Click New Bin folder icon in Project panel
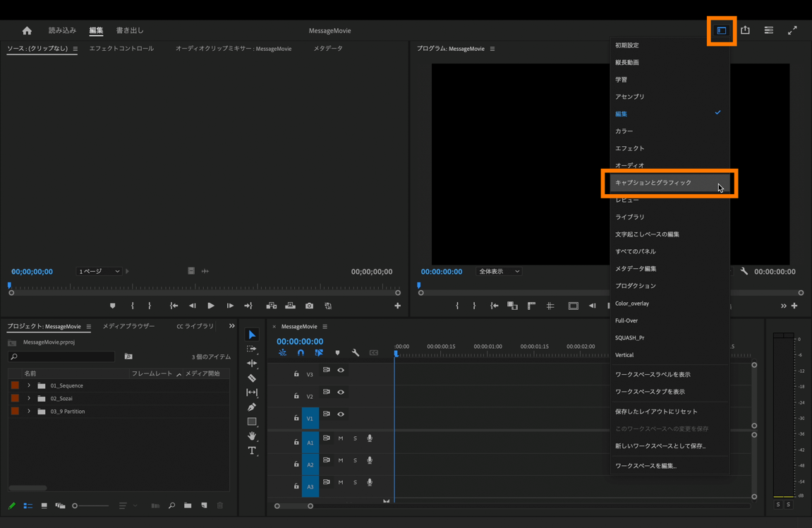 click(188, 505)
